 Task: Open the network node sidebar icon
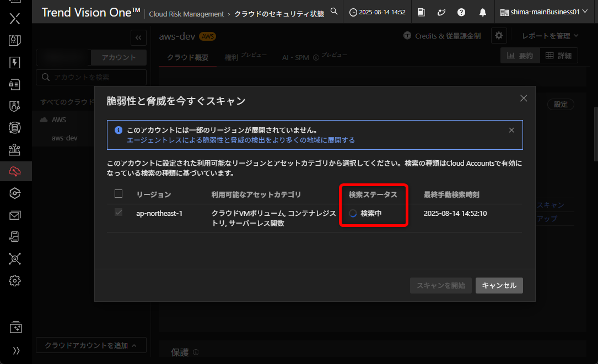[14, 259]
